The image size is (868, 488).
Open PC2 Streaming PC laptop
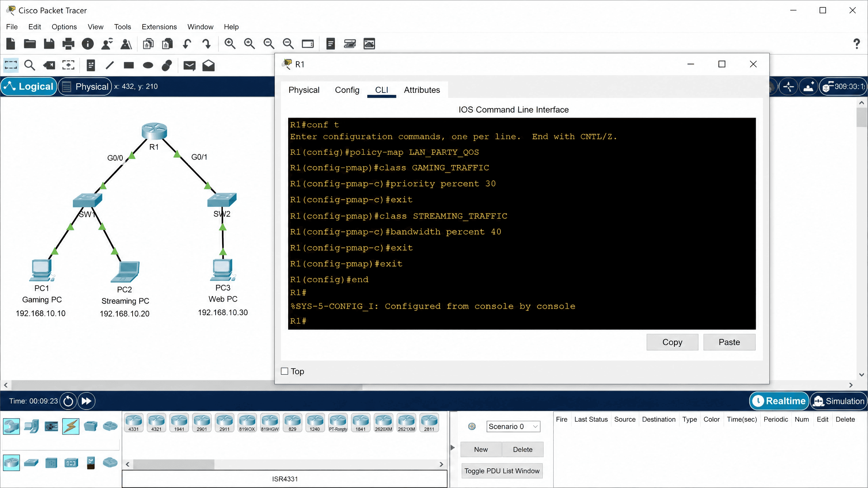[125, 272]
